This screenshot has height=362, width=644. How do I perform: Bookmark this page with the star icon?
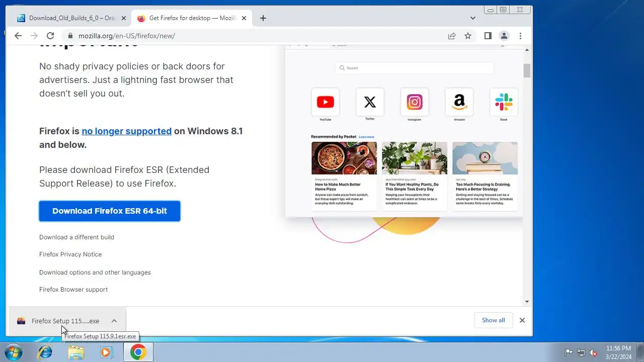[468, 36]
